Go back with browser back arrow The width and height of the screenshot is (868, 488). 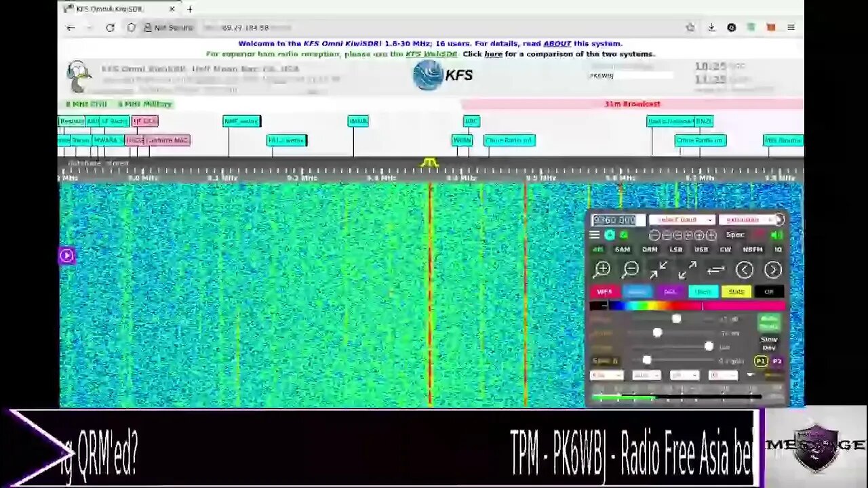[x=71, y=28]
